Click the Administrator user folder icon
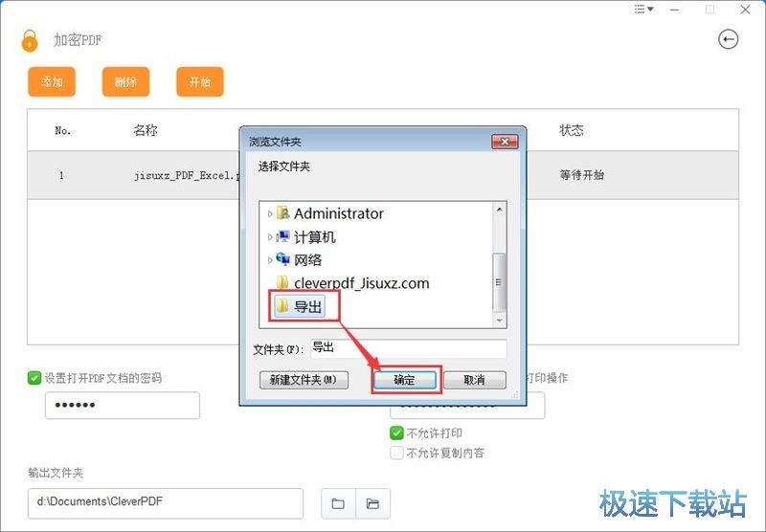This screenshot has width=766, height=532. 282,212
